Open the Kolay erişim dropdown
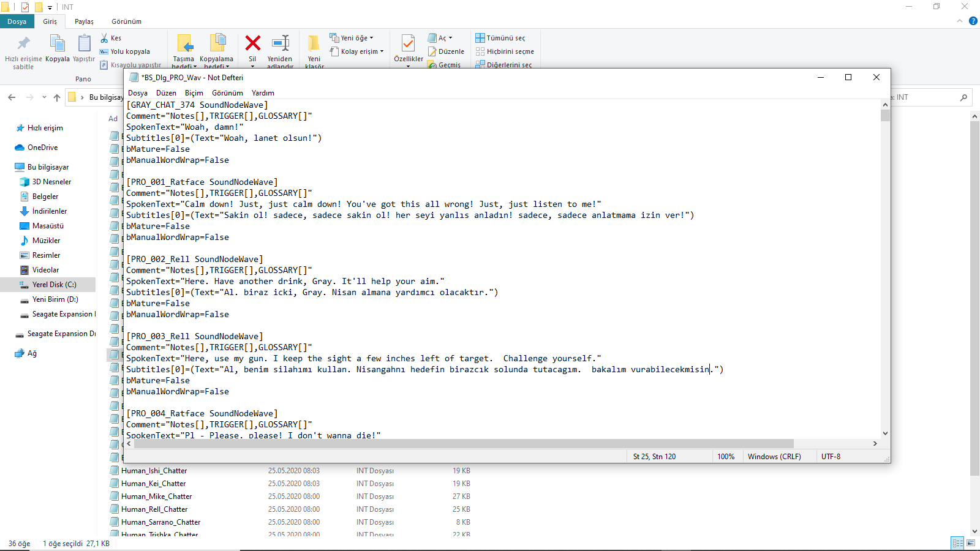Image resolution: width=980 pixels, height=551 pixels. click(357, 51)
